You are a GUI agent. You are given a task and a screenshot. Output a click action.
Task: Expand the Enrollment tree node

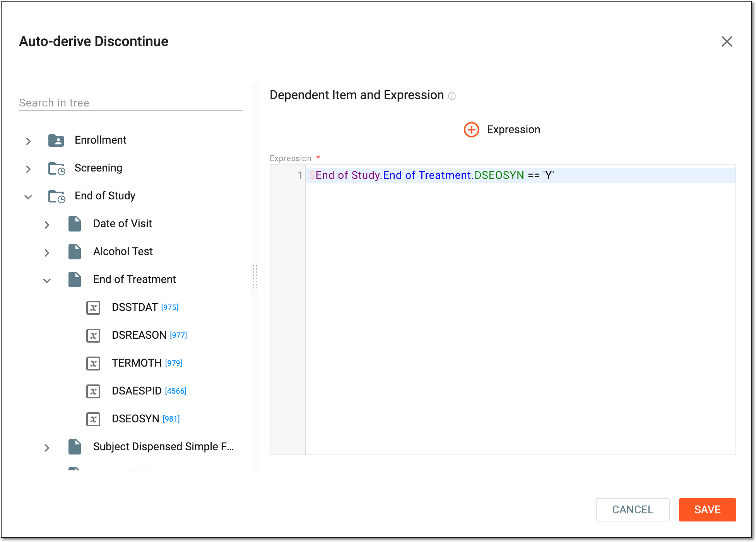click(x=28, y=141)
